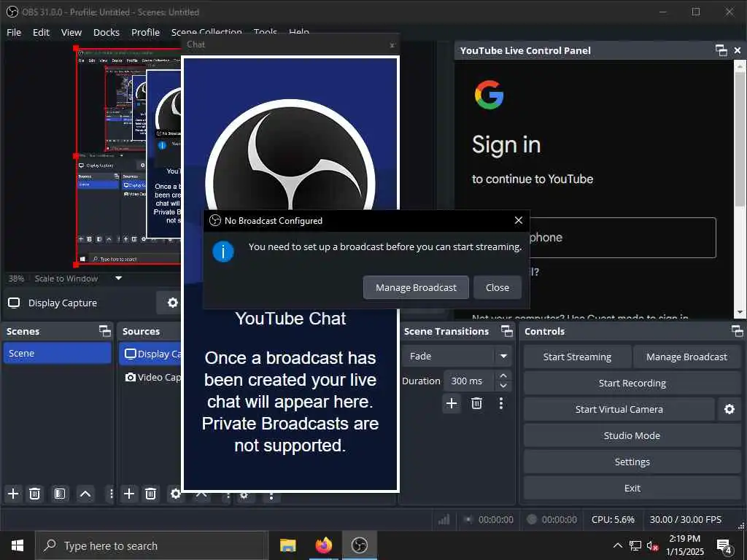Click Exit in Controls dock
Viewport: 747px width, 560px height.
point(632,488)
